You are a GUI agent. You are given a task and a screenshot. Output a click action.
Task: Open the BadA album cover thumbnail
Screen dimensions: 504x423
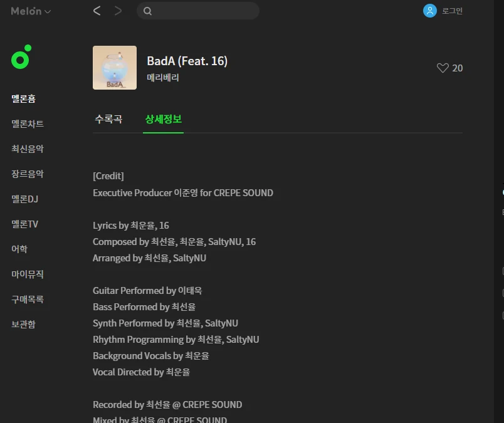[115, 68]
